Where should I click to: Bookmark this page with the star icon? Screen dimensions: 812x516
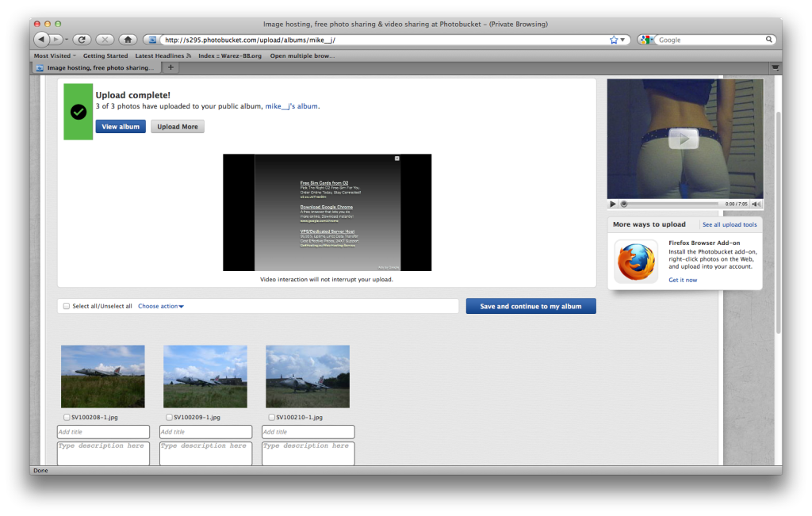click(x=614, y=40)
